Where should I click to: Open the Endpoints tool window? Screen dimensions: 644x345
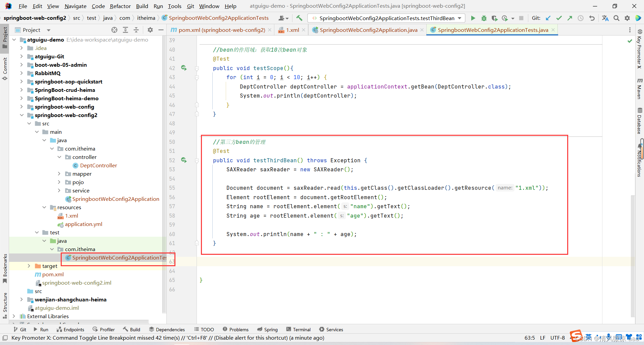click(x=70, y=330)
